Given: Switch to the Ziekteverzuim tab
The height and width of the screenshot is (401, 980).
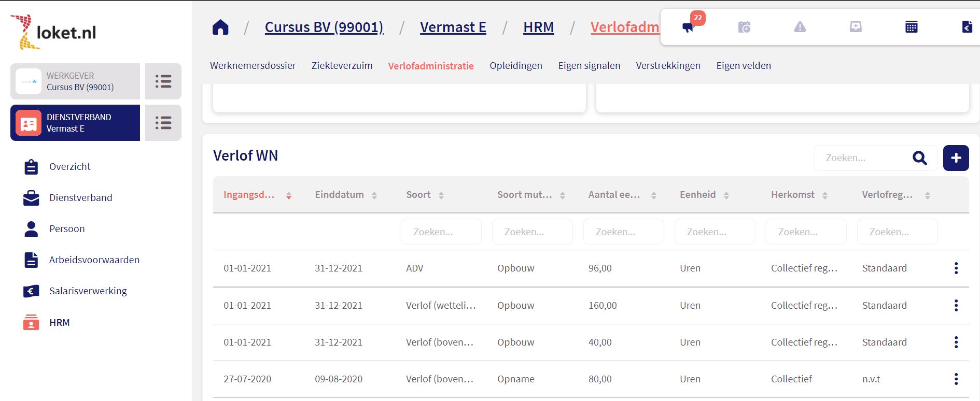Looking at the screenshot, I should pos(342,66).
